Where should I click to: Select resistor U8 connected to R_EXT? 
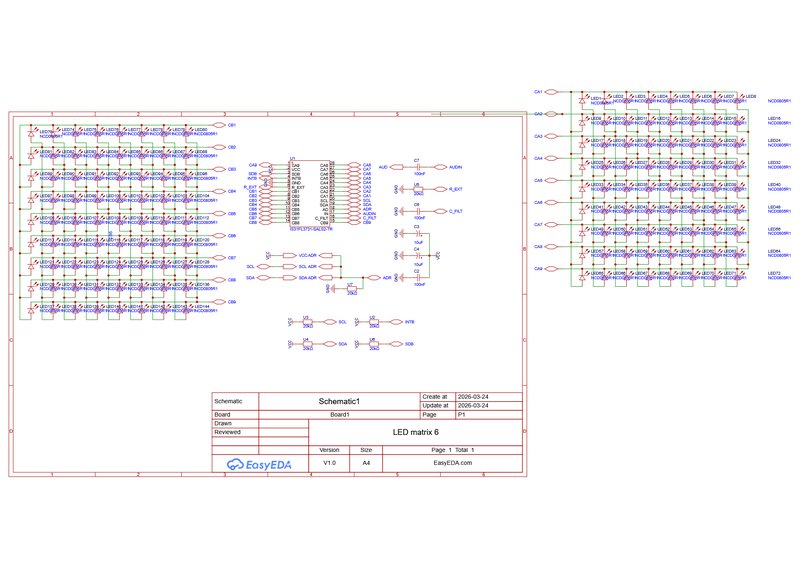pyautogui.click(x=418, y=189)
